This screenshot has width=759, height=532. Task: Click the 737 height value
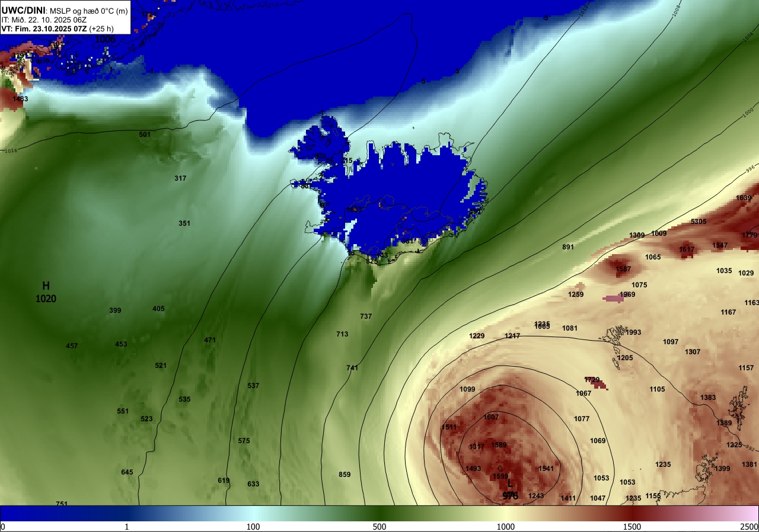[x=366, y=316]
